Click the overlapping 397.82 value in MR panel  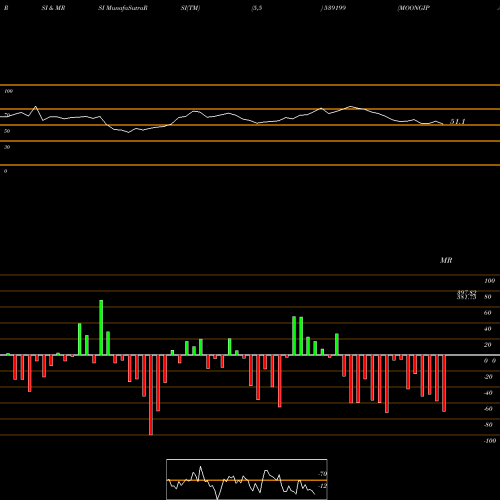click(x=466, y=292)
